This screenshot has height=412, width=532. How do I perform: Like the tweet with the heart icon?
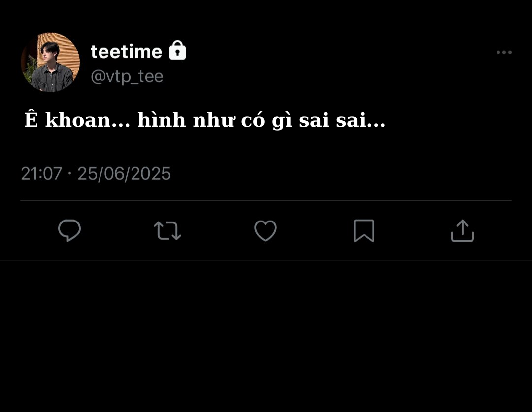pyautogui.click(x=266, y=230)
